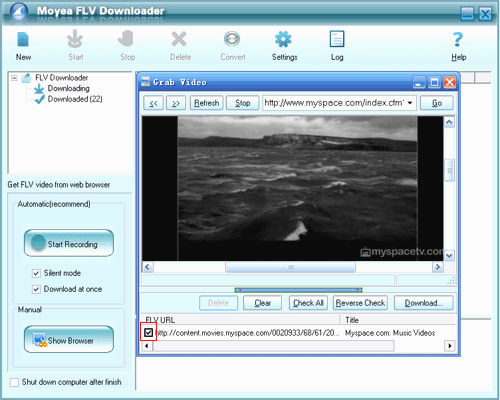Click the vertical scrollbar down arrow

[449, 256]
